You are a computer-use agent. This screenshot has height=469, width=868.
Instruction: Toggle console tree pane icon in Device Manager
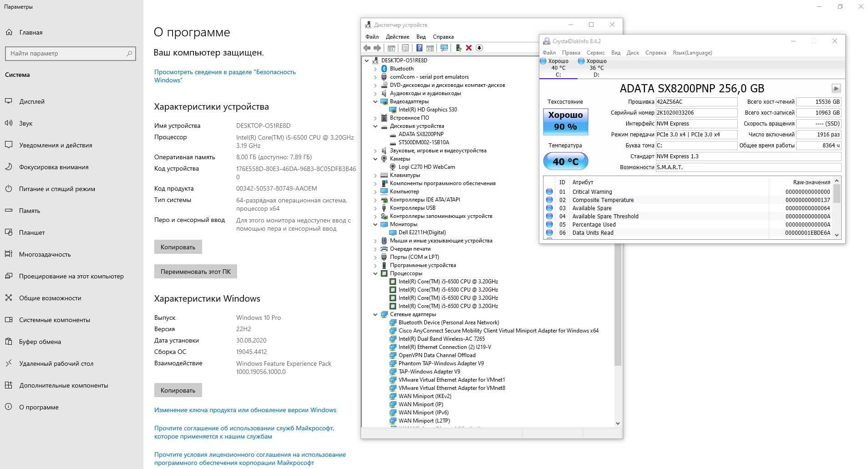[x=391, y=48]
